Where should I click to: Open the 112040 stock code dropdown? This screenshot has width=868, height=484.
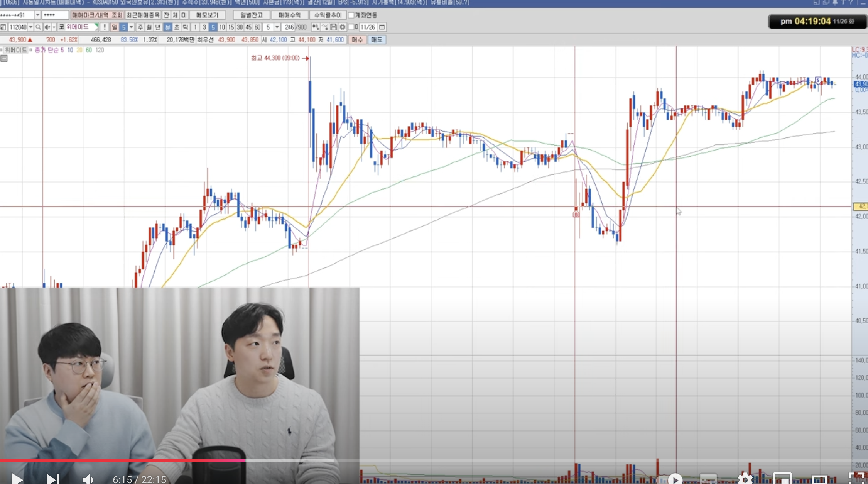pos(30,27)
